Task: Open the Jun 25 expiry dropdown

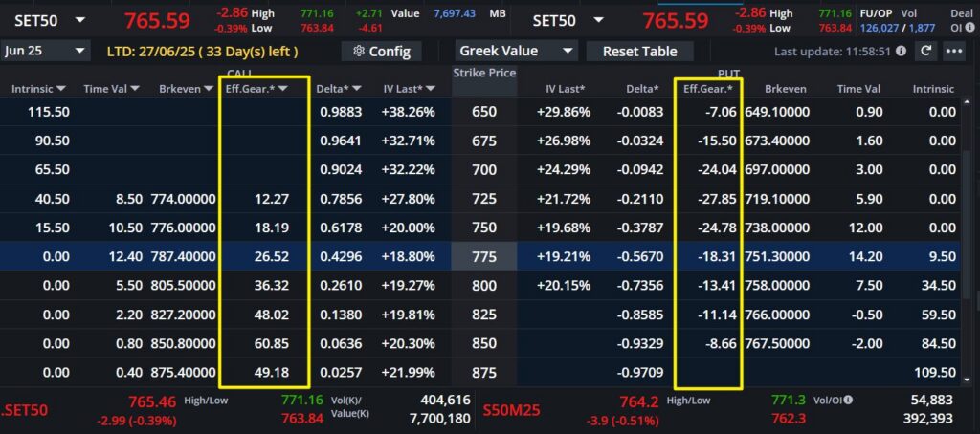Action: tap(47, 51)
